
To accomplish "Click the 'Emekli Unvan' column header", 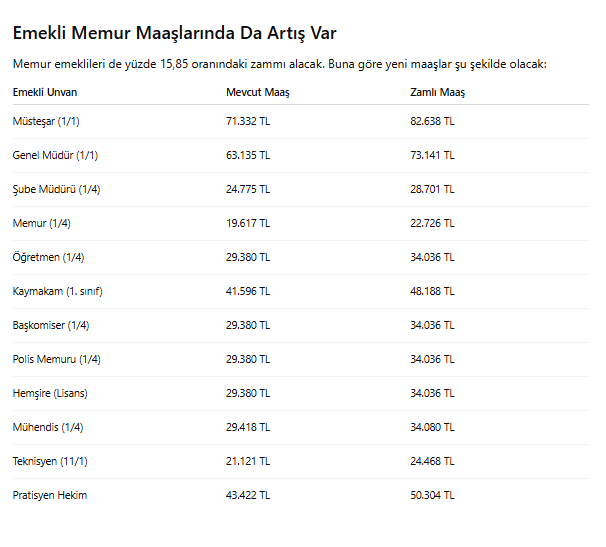I will tap(44, 92).
